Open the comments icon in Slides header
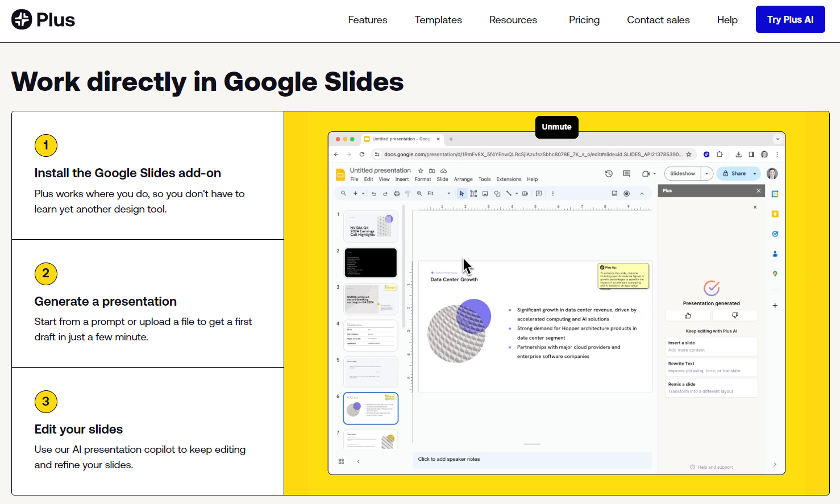Screen dimensions: 840x504 (626, 174)
